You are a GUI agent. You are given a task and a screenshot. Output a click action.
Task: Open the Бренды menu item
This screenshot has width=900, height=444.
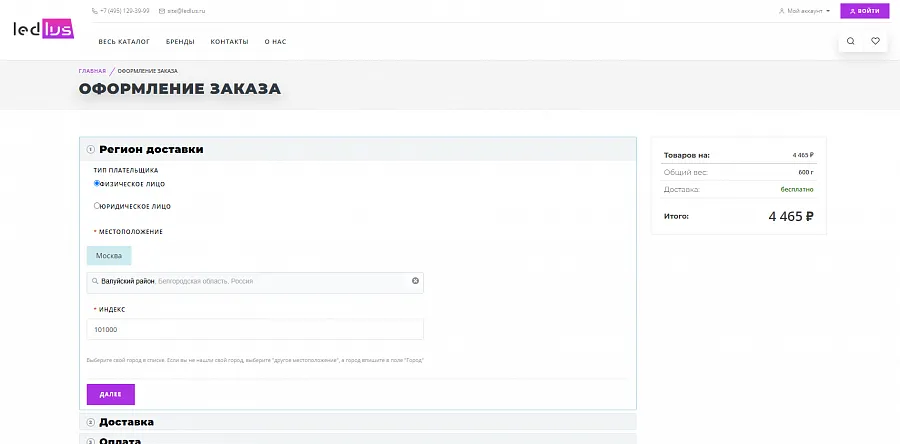(x=180, y=42)
